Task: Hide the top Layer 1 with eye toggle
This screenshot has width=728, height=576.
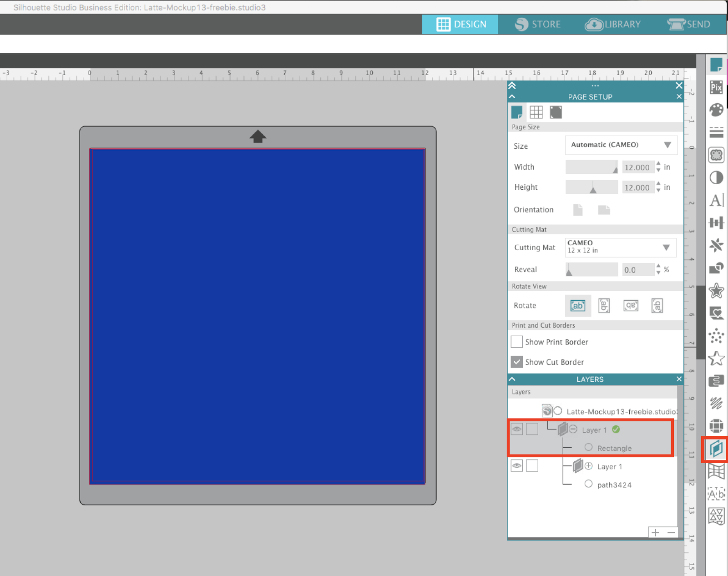Action: point(516,429)
